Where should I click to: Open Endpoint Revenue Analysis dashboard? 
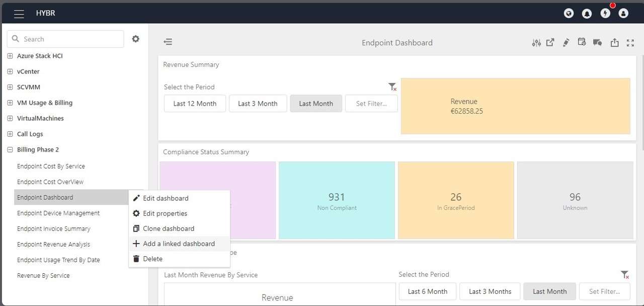point(53,244)
